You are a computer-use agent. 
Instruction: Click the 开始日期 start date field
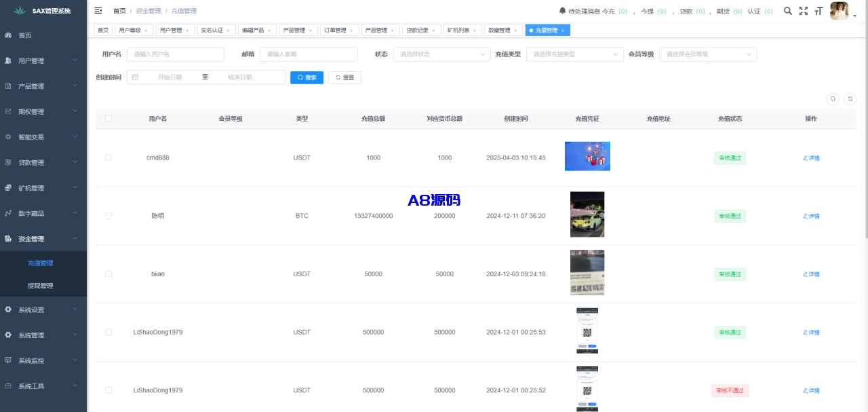(x=170, y=77)
